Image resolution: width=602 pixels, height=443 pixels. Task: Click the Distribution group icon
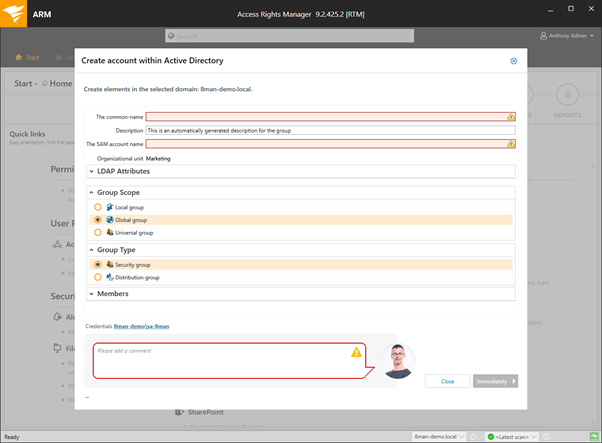(110, 277)
